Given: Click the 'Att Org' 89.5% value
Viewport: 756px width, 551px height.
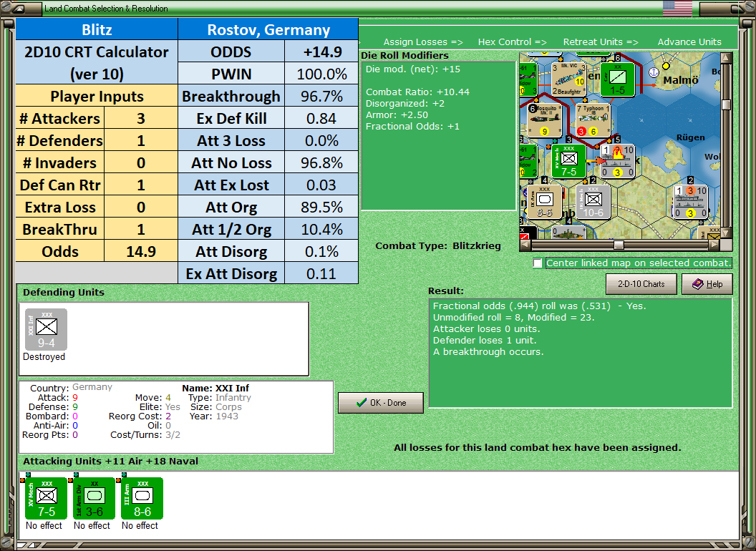Looking at the screenshot, I should point(321,207).
